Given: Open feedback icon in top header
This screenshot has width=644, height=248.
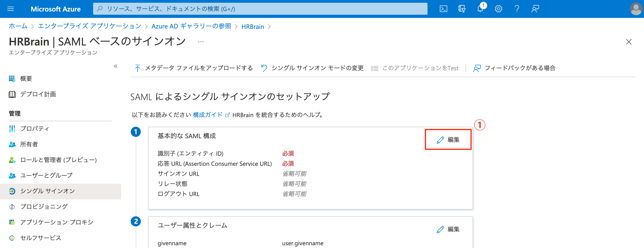Looking at the screenshot, I should coord(535,9).
